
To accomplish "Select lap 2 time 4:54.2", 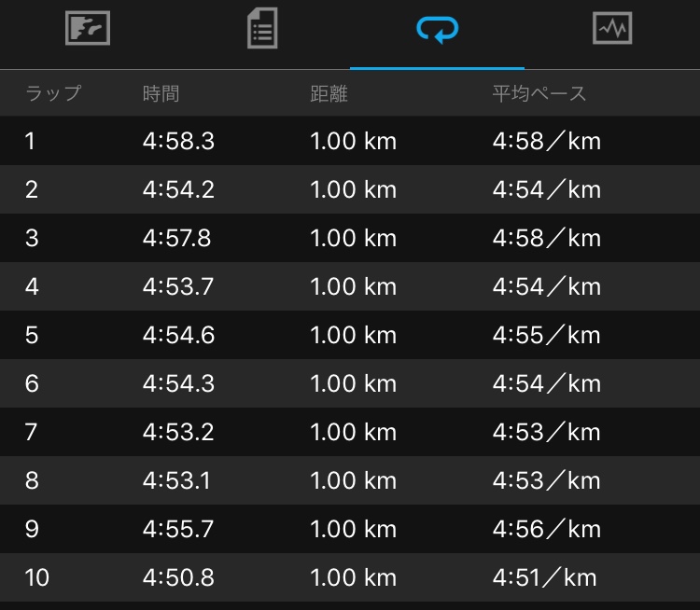I will point(178,189).
